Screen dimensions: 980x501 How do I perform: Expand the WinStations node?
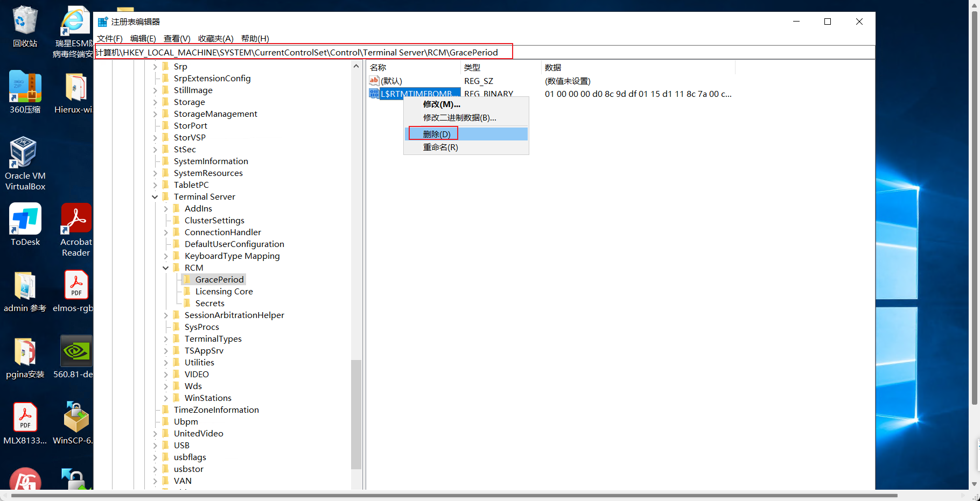click(x=166, y=398)
